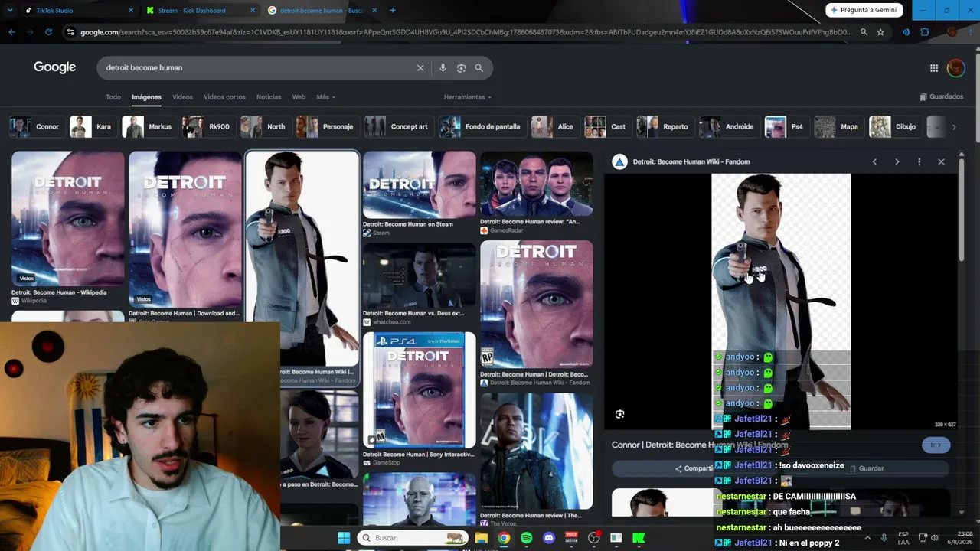Filter images by the Markus chip
The height and width of the screenshot is (551, 980).
point(149,127)
